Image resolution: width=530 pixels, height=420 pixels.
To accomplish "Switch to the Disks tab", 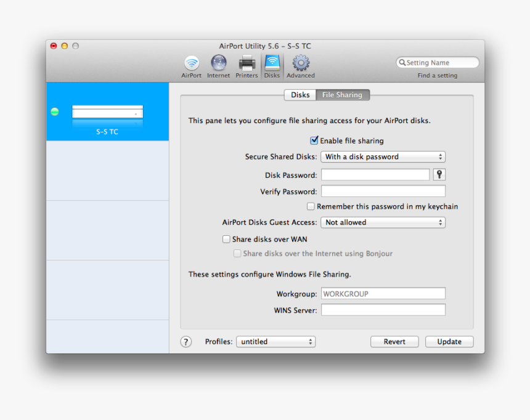I will click(x=300, y=95).
